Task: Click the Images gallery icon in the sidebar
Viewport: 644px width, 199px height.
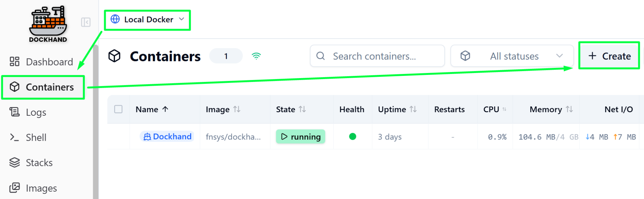Action: point(14,188)
